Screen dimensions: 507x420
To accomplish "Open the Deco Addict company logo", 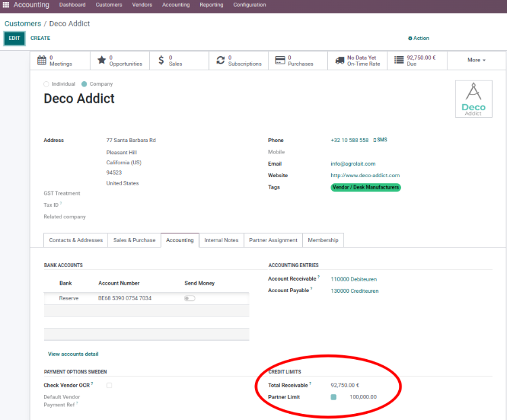I will pos(474,99).
